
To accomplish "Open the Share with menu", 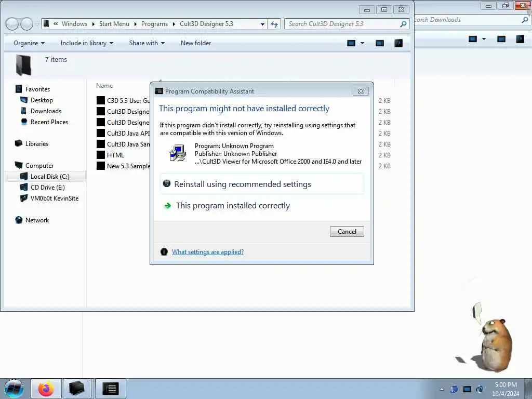I will (x=147, y=43).
